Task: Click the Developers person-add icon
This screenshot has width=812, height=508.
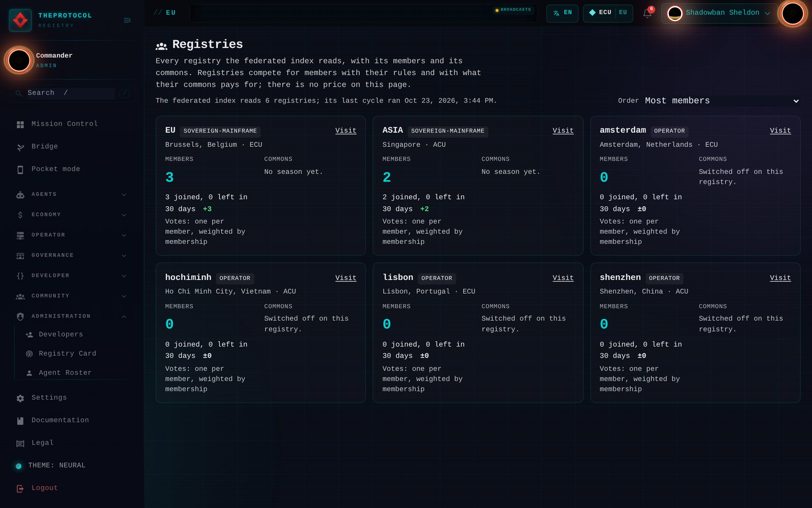Action: tap(29, 335)
